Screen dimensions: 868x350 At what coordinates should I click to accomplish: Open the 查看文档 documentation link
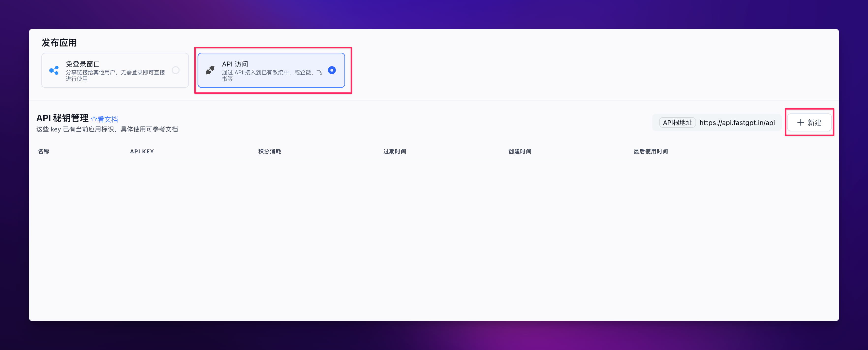pyautogui.click(x=104, y=119)
